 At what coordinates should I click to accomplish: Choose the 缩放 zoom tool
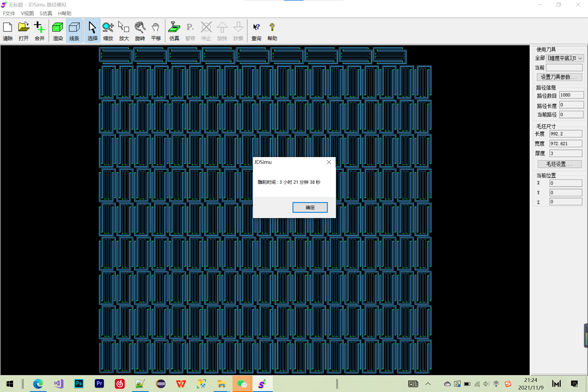tap(108, 31)
